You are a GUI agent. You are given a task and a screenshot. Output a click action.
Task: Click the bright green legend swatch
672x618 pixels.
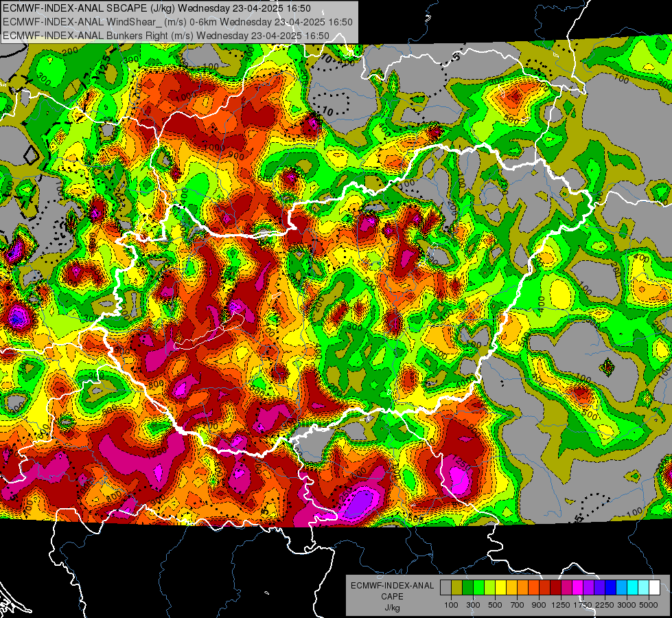[x=478, y=587]
